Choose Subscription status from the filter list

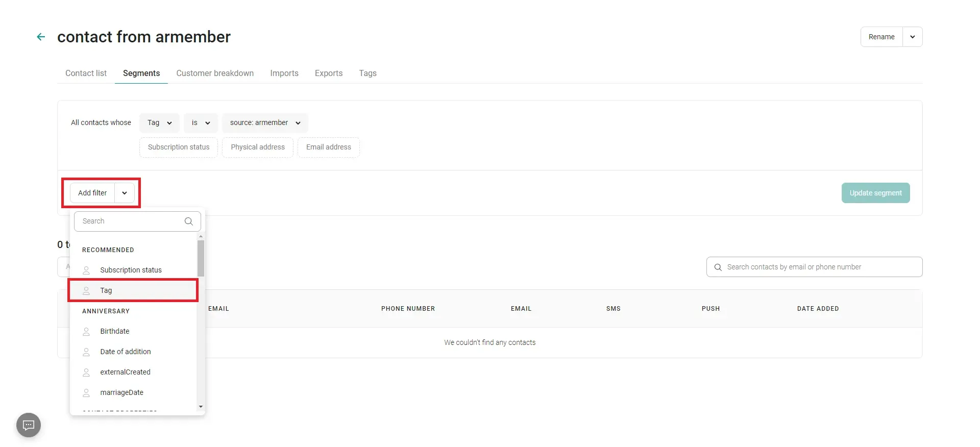(133, 270)
